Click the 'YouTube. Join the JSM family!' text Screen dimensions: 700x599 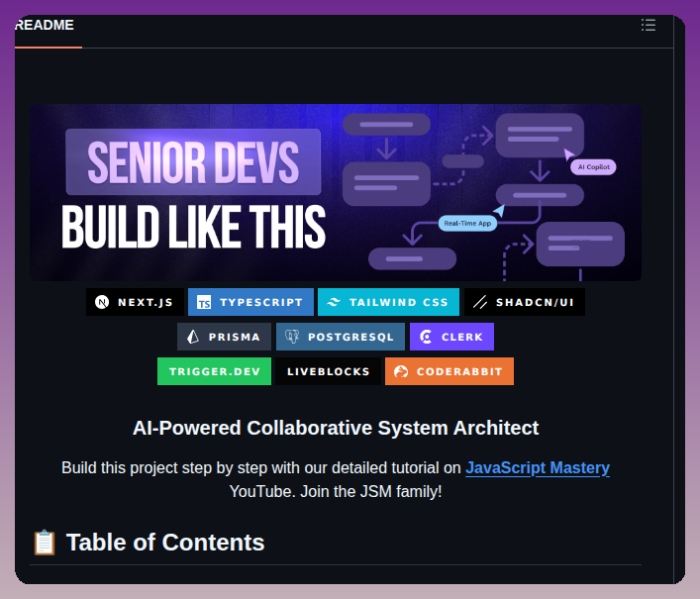coord(336,491)
